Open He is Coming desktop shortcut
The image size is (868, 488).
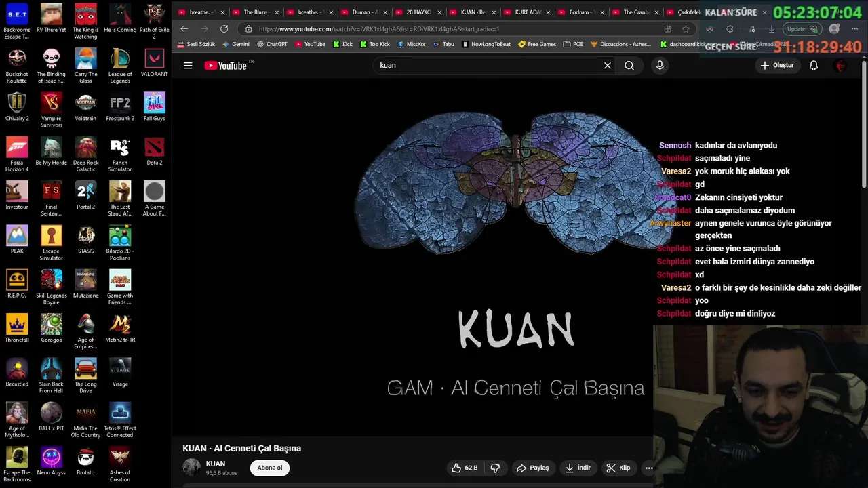click(120, 18)
